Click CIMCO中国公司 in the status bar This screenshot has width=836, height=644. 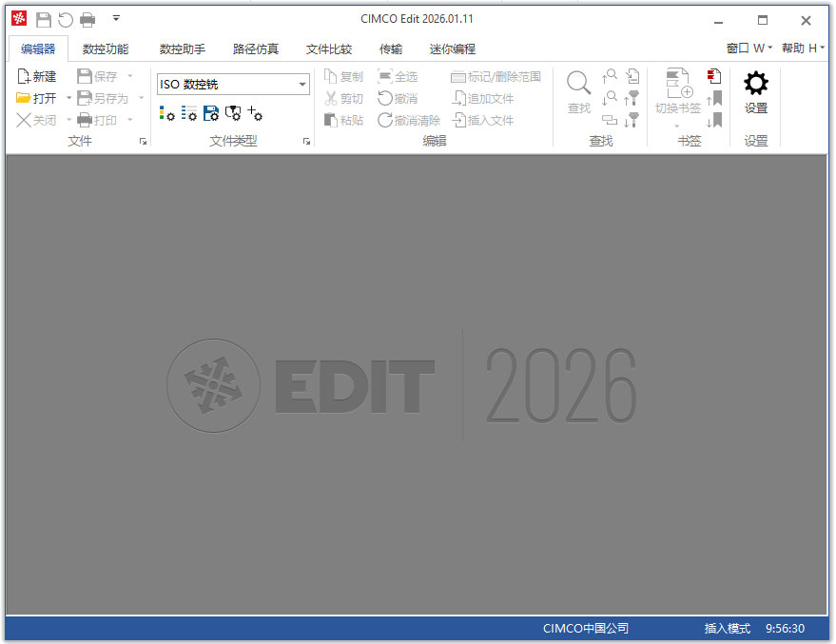click(x=586, y=629)
